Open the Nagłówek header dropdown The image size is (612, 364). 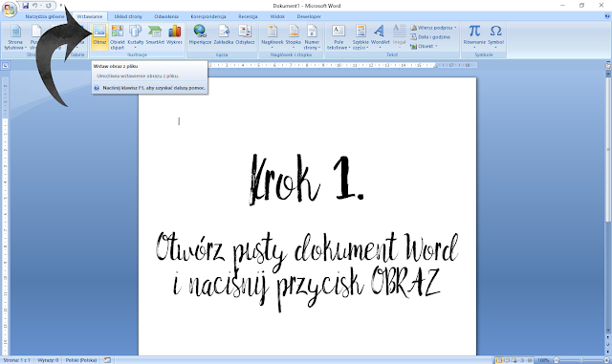point(272,37)
